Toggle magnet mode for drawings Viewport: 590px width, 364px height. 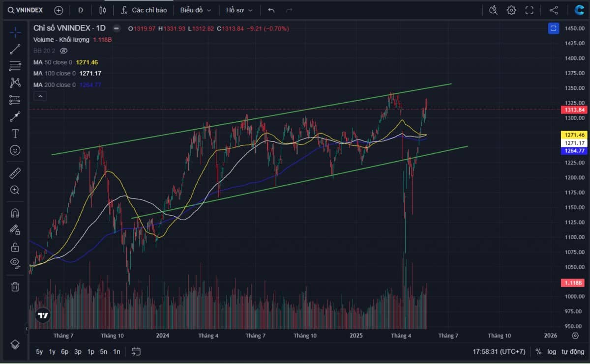(15, 213)
